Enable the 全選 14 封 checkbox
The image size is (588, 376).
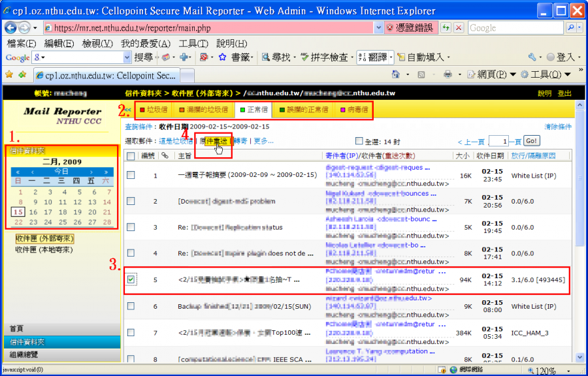click(x=359, y=140)
